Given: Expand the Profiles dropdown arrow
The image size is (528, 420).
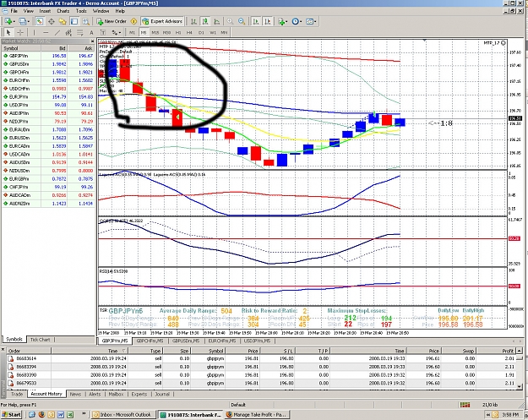Looking at the screenshot, I should tap(28, 22).
